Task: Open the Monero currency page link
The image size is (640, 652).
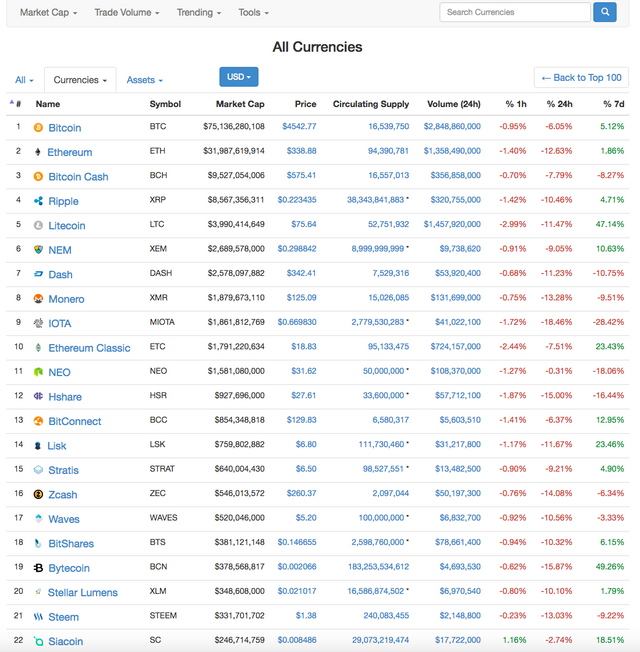Action: click(x=67, y=299)
